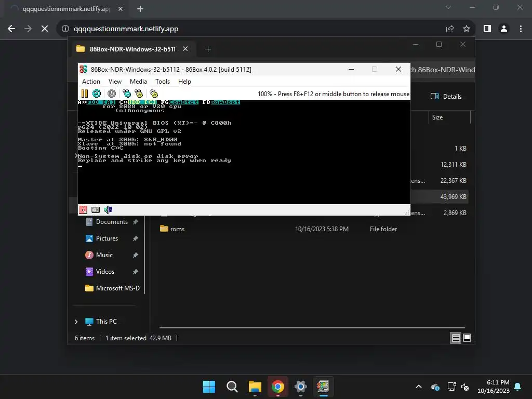Open the View menu in 86Box
Viewport: 532px width, 399px height.
pyautogui.click(x=115, y=82)
